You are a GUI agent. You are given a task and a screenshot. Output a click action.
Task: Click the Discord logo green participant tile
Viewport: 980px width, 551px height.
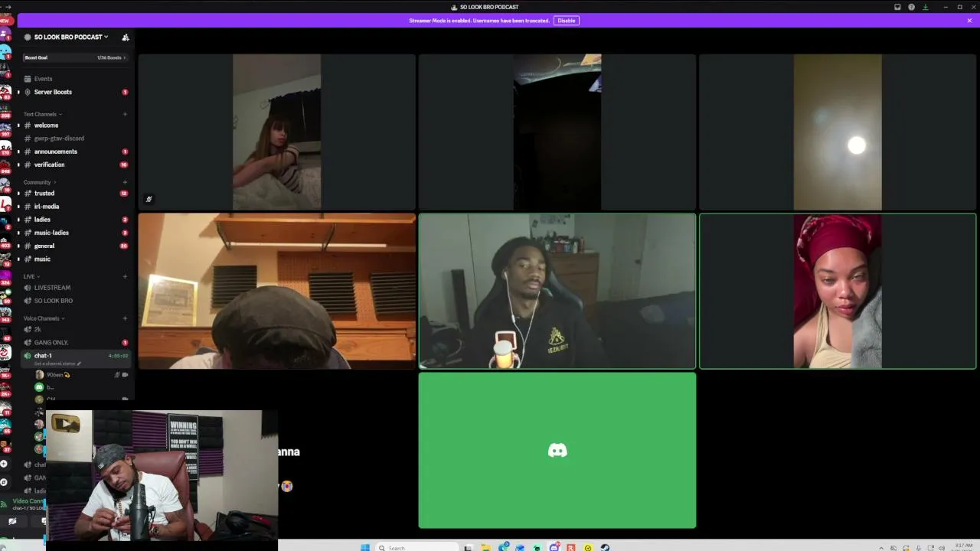[557, 450]
